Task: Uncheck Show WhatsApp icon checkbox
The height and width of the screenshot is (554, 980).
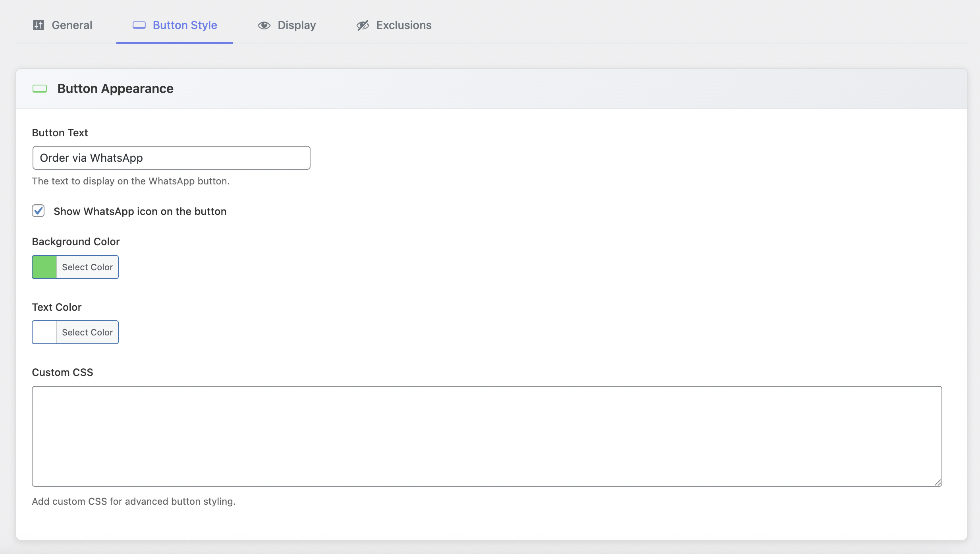Action: click(x=38, y=211)
